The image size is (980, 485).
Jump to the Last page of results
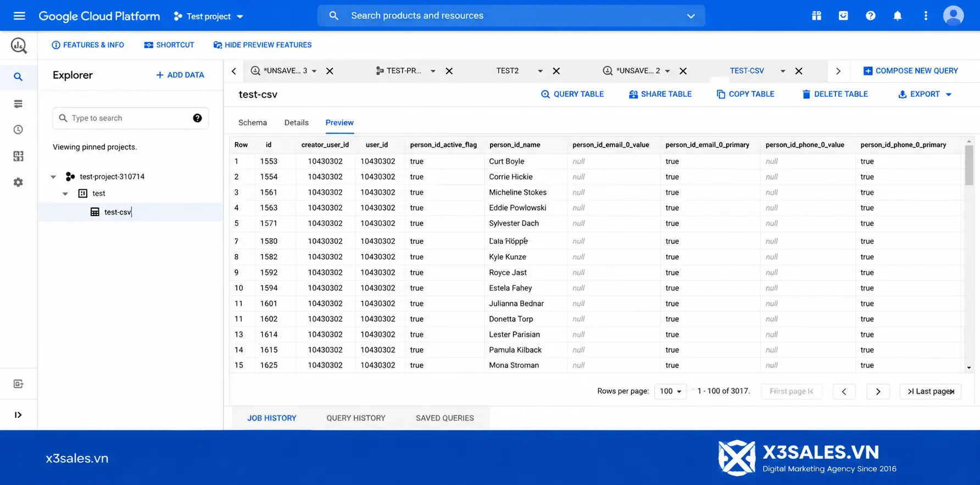pos(931,391)
